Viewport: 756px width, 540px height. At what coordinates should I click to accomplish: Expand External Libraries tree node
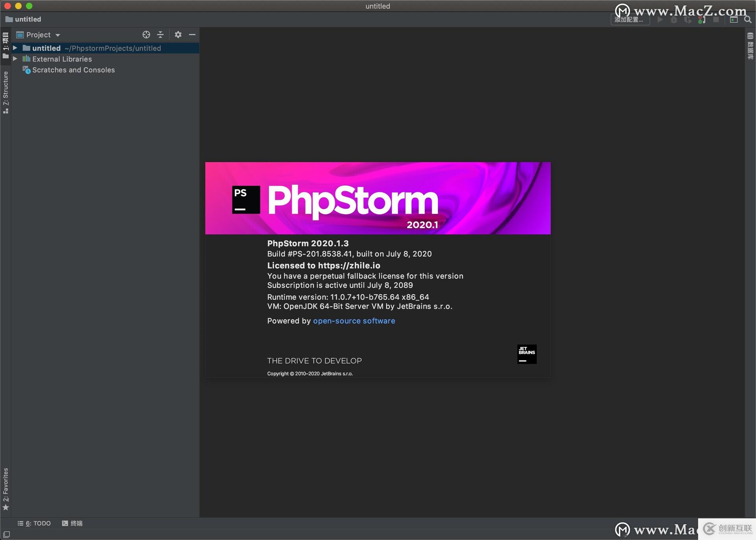(15, 59)
